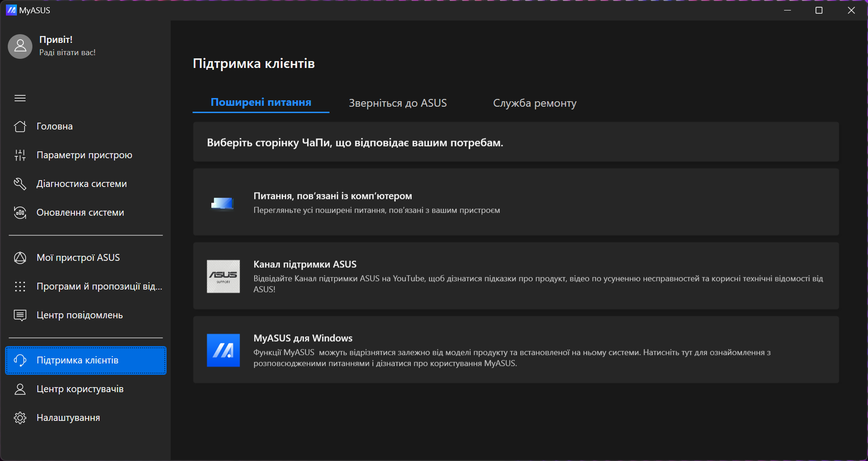
Task: Select the Параметри пристрою icon
Action: pos(20,155)
